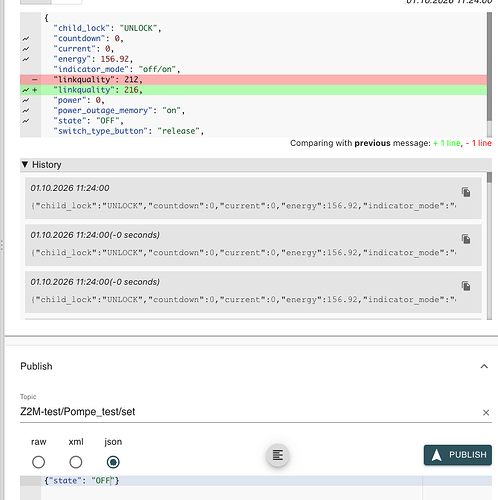Open chart for the countdown value

tap(26, 39)
